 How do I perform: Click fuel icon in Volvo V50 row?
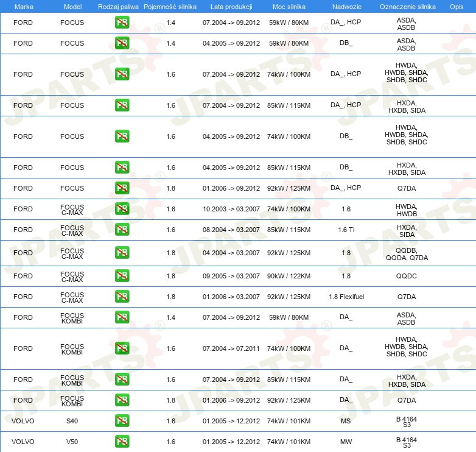(x=122, y=442)
